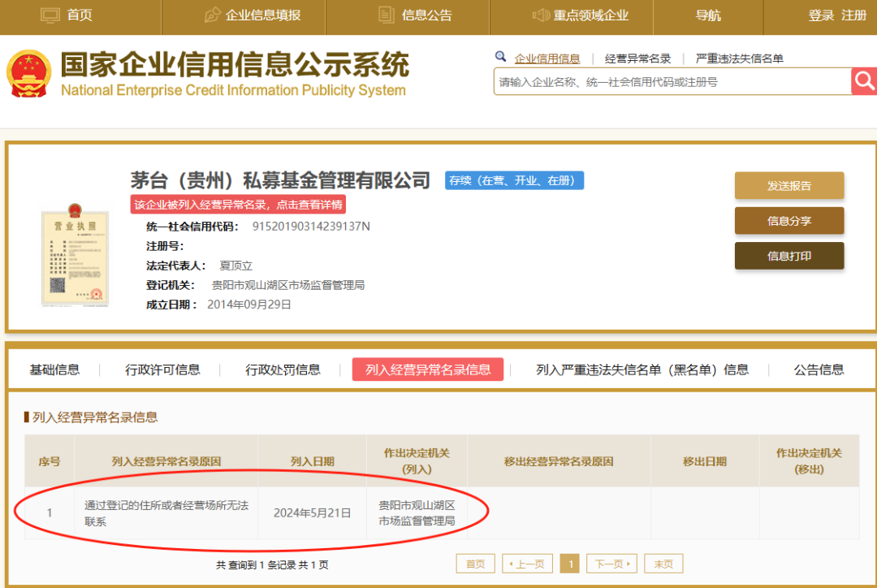Go to 下一页 in the pagination bar

coord(611,563)
